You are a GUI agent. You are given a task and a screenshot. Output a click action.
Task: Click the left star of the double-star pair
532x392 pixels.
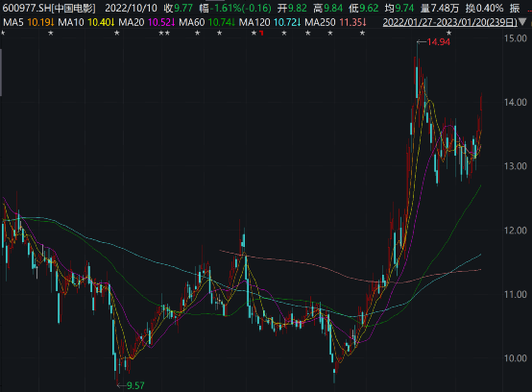(161, 34)
